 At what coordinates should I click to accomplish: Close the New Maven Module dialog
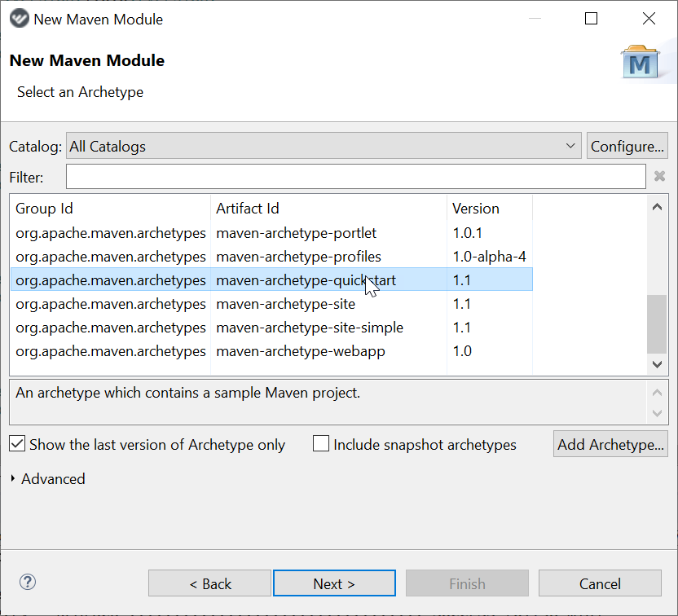click(x=649, y=19)
